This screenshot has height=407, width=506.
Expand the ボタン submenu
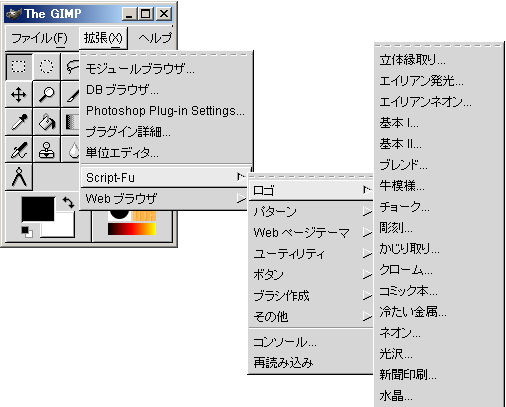point(311,274)
